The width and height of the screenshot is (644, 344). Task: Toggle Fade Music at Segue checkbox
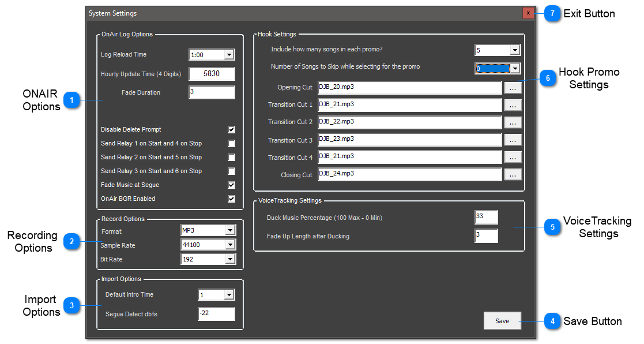click(232, 185)
